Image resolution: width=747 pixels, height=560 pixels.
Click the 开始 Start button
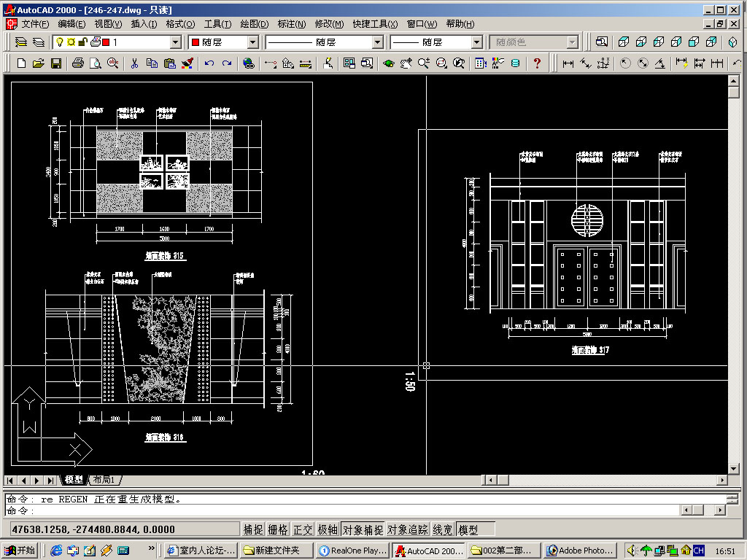pyautogui.click(x=20, y=551)
